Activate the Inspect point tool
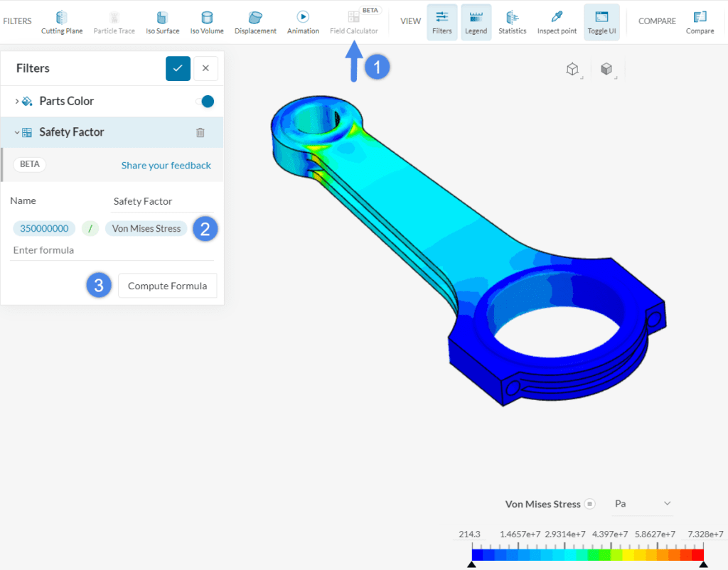The height and width of the screenshot is (570, 728). coord(557,21)
